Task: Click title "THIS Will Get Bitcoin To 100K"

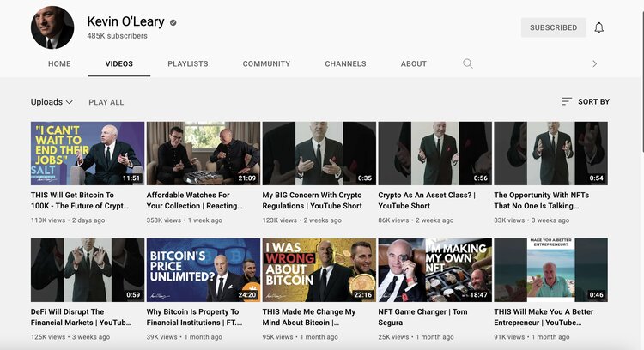Action: point(80,200)
